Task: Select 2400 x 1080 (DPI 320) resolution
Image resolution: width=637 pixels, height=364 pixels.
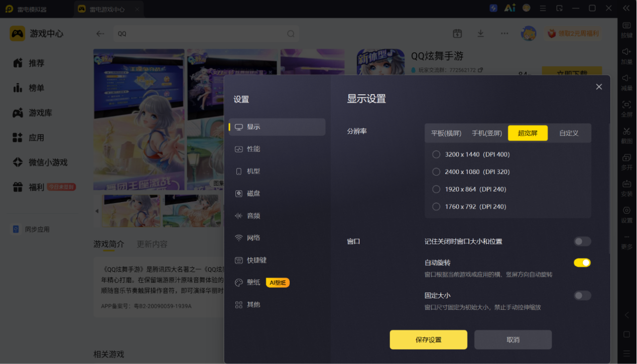Action: click(x=471, y=172)
